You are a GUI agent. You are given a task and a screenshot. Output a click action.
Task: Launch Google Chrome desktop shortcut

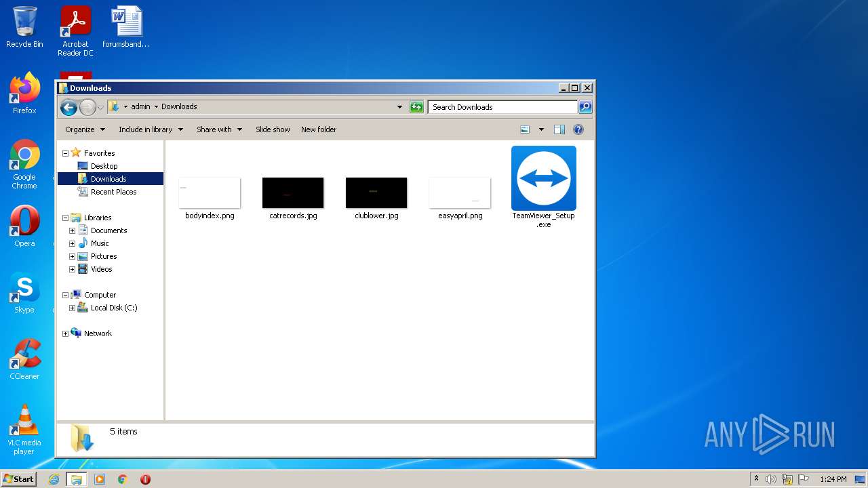[24, 164]
